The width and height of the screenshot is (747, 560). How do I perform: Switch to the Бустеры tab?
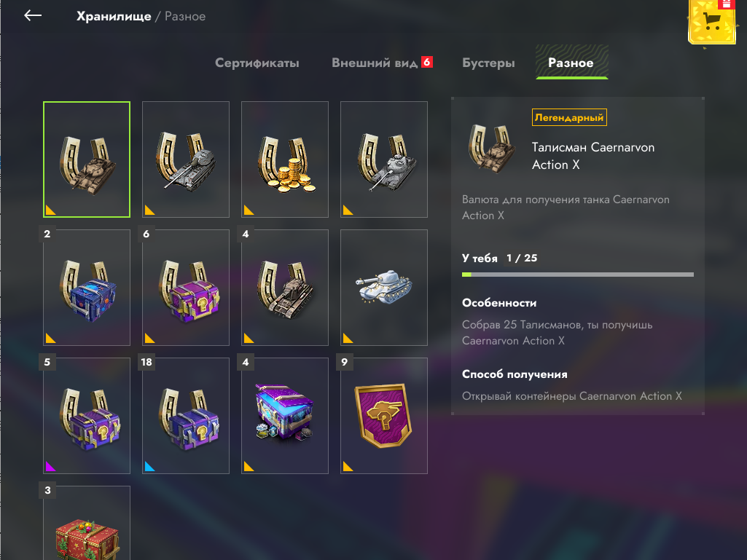pos(488,63)
